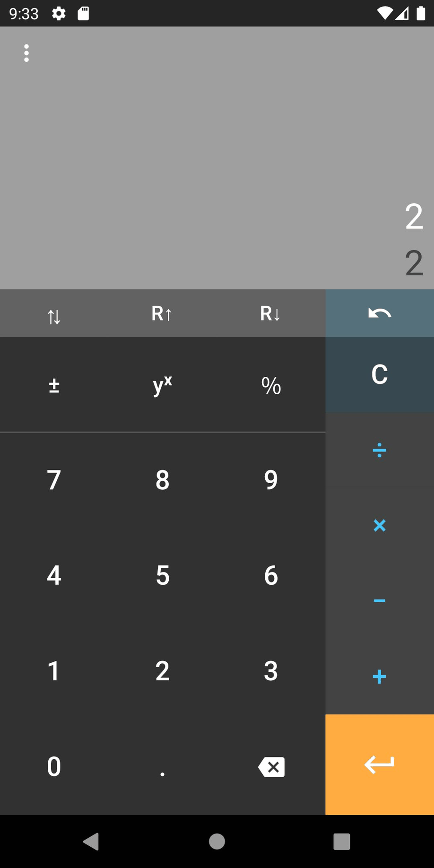The height and width of the screenshot is (868, 434).
Task: Open the overflow three-dot menu
Action: tap(26, 53)
